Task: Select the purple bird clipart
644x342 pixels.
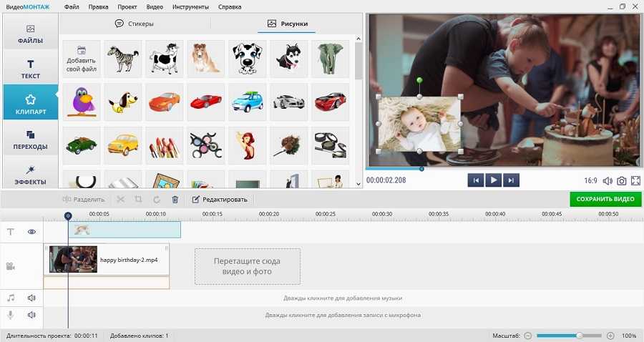Action: [82, 102]
